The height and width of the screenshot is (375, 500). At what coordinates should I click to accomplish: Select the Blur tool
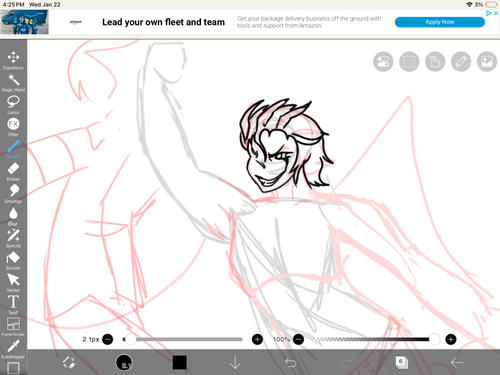pos(13,216)
